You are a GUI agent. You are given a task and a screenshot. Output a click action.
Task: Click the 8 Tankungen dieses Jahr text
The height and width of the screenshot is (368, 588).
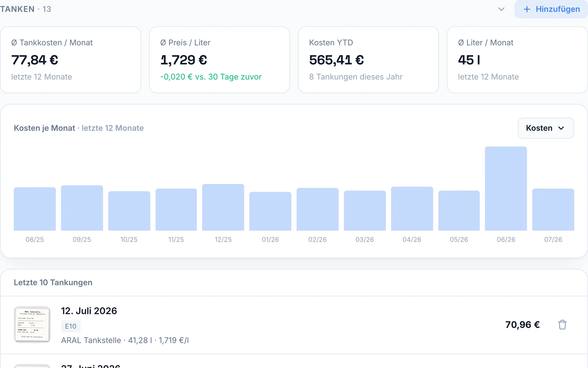click(x=356, y=77)
